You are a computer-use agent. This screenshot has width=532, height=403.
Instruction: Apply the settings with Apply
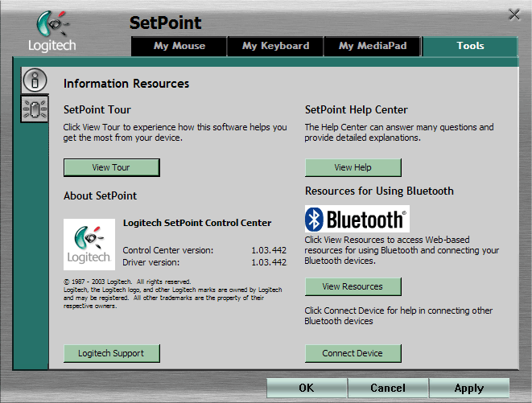469,388
